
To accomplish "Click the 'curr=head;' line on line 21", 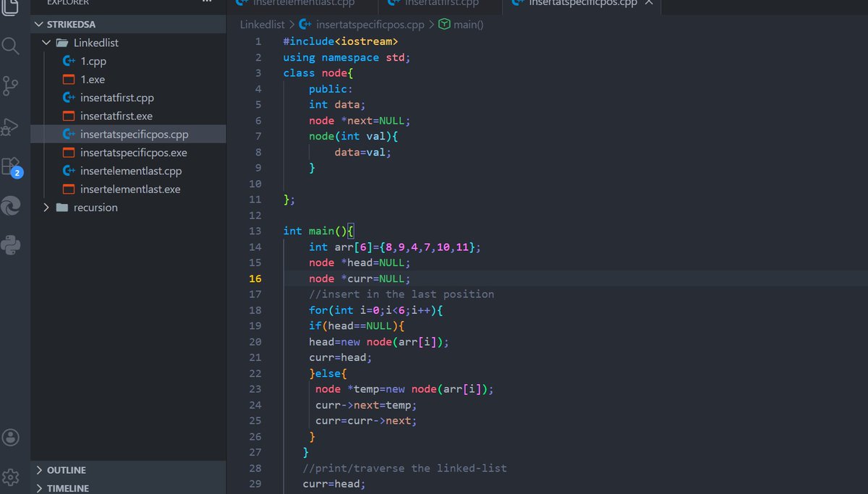I will click(340, 357).
